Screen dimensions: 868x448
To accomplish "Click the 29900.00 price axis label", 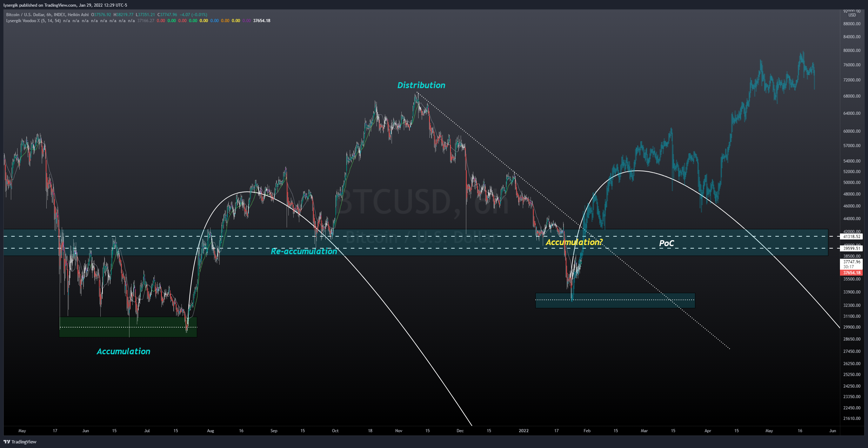I will pos(852,327).
